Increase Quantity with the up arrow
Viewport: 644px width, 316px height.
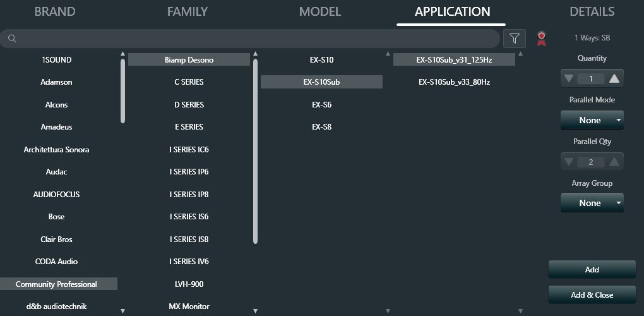pos(614,78)
